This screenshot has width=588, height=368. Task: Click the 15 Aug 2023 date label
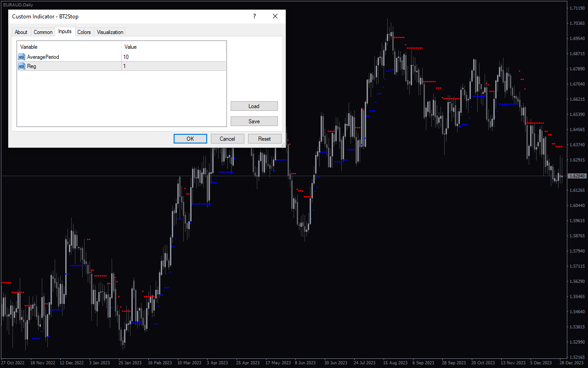point(396,363)
